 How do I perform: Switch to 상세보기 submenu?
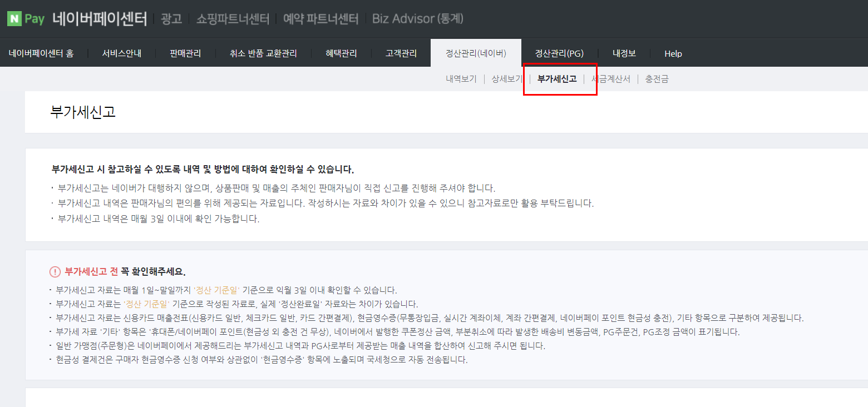click(507, 79)
